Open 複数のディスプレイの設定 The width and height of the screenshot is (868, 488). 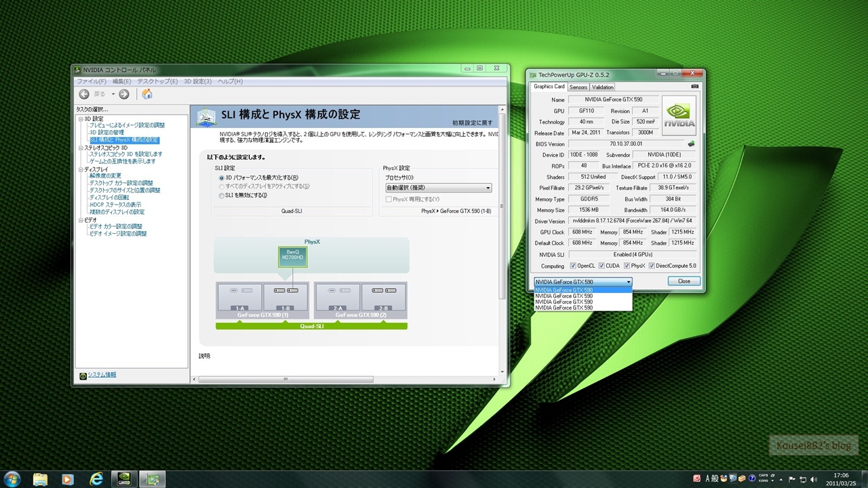click(117, 212)
